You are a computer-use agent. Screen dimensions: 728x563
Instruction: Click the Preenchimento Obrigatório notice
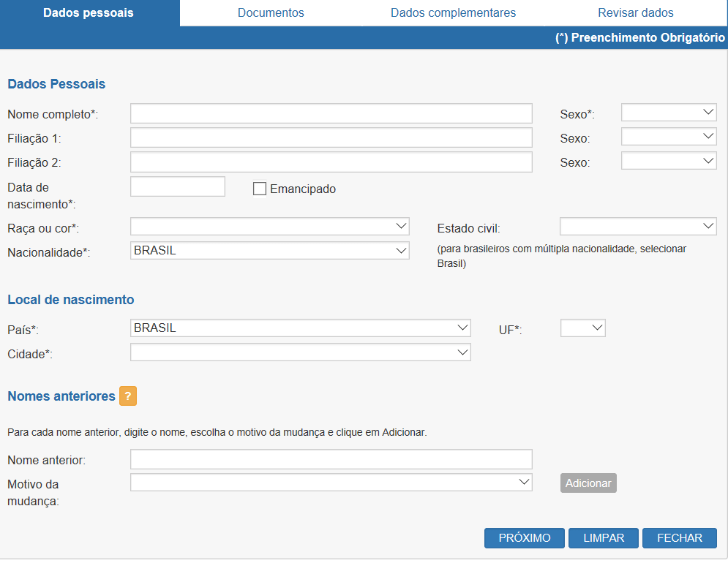tap(639, 37)
